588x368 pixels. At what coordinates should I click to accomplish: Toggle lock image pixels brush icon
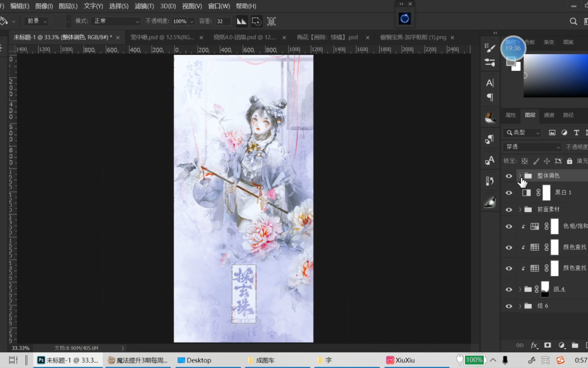(536, 161)
